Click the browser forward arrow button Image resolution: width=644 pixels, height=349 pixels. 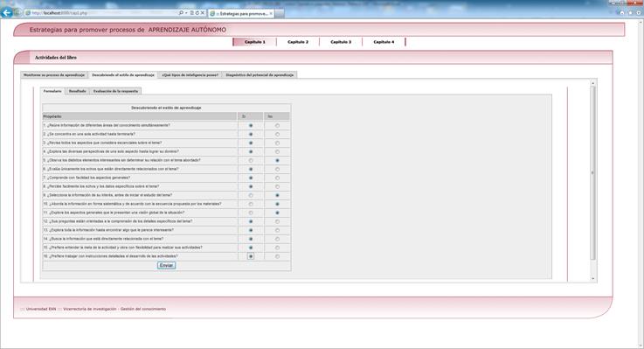(x=17, y=13)
